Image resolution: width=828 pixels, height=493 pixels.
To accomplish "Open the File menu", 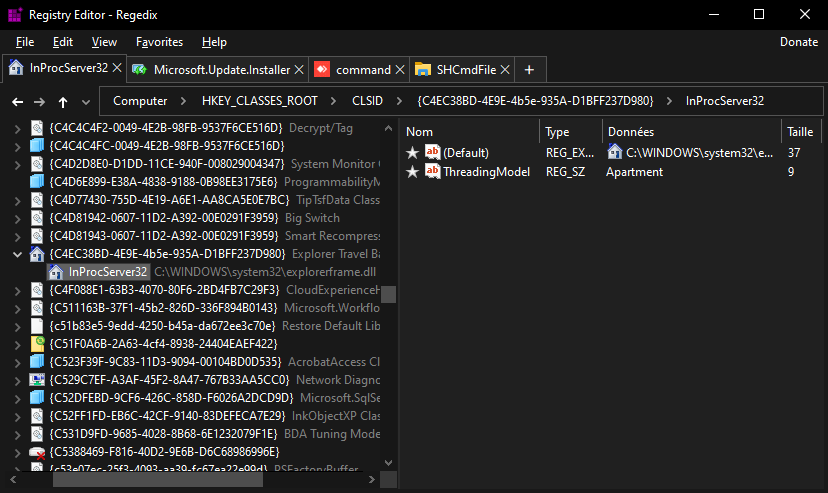I will (x=25, y=42).
